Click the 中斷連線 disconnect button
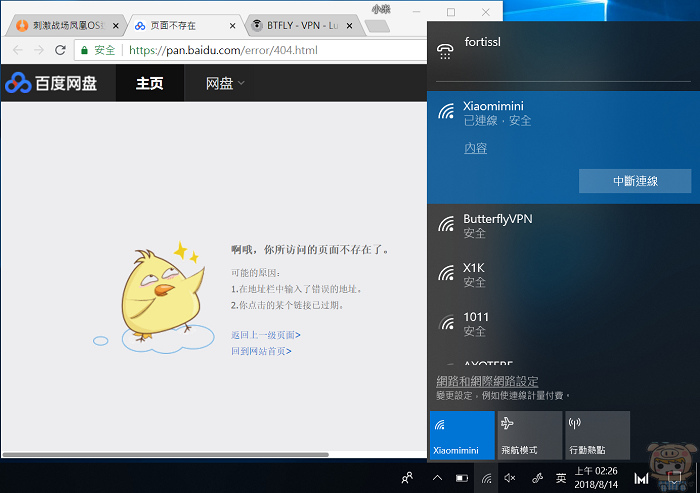This screenshot has width=700, height=493. (634, 181)
